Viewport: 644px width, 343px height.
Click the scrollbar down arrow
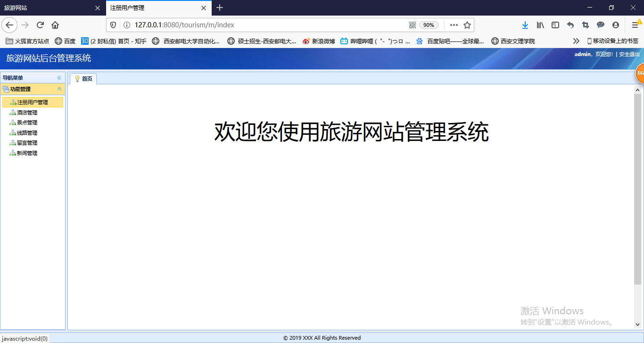(637, 325)
